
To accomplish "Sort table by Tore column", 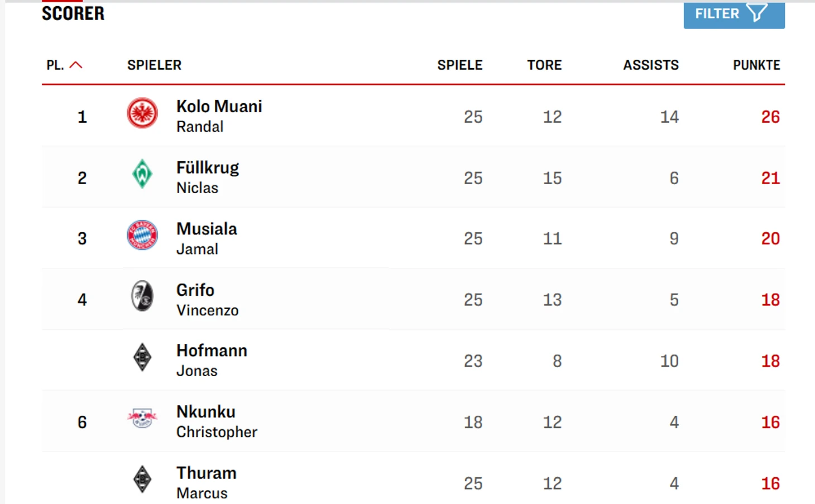I will (544, 65).
